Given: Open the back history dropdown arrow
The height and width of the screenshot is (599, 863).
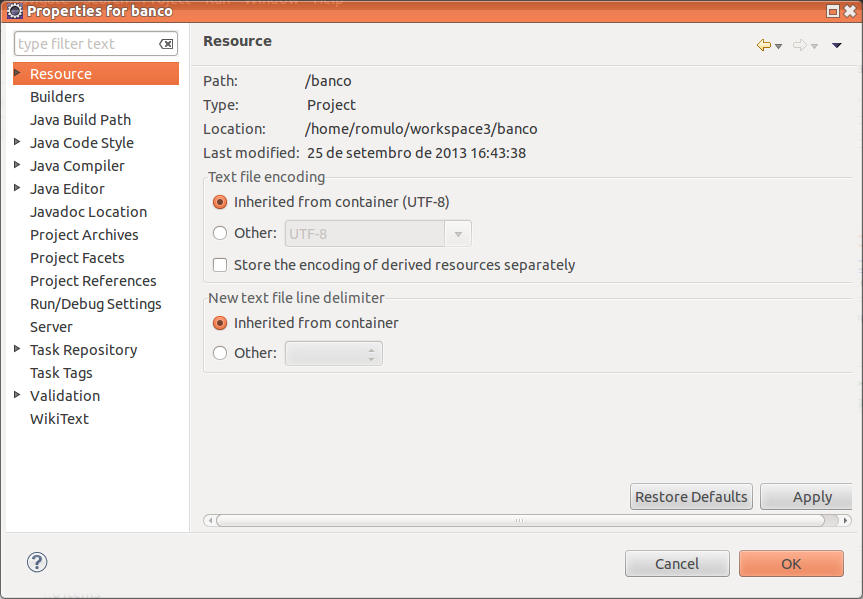Looking at the screenshot, I should coord(779,46).
